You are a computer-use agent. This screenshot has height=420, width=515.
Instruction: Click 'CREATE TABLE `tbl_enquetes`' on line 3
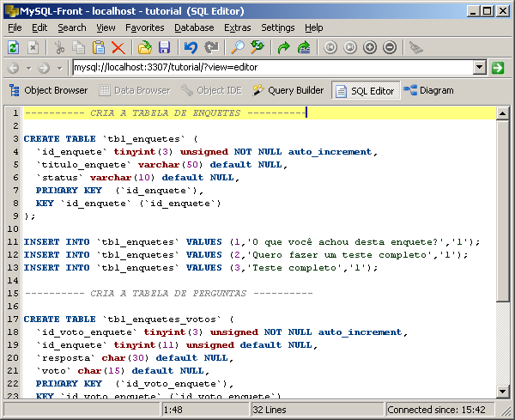(111, 139)
